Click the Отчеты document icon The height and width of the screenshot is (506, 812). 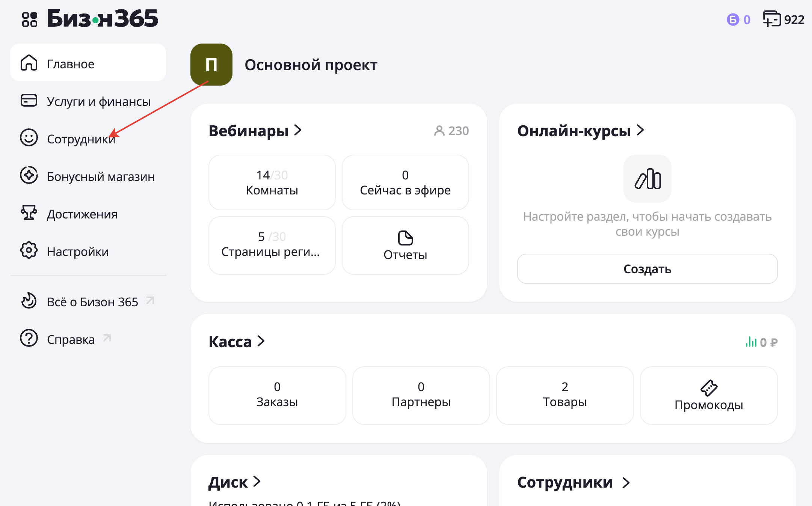coord(405,238)
